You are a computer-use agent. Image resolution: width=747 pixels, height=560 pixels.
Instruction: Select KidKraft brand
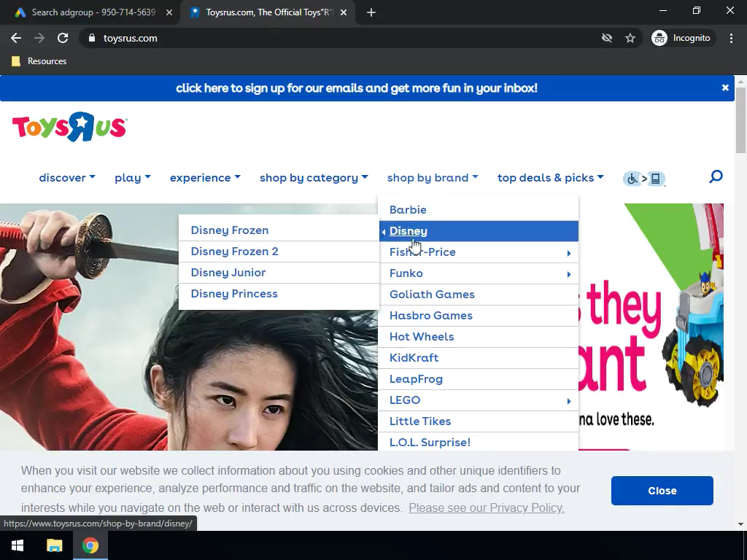(479, 357)
